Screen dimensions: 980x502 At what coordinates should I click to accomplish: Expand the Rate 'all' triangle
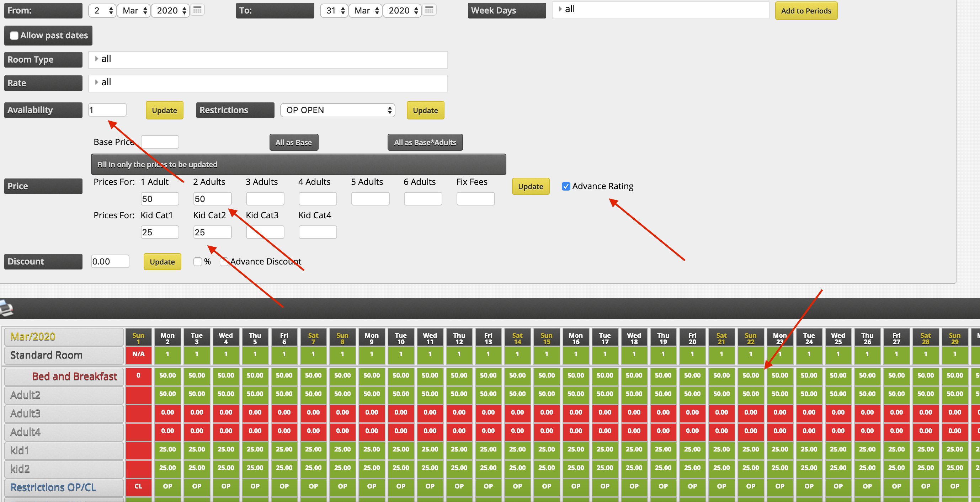(x=96, y=82)
